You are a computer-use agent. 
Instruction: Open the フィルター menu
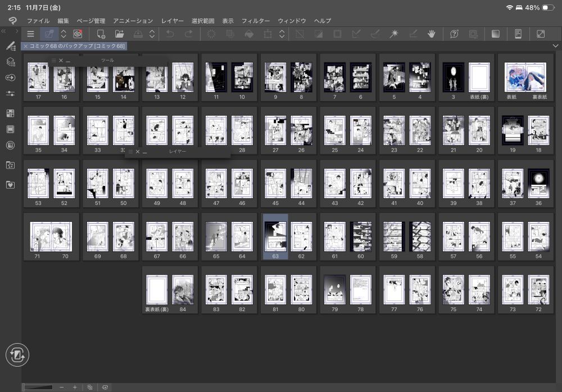tap(256, 21)
